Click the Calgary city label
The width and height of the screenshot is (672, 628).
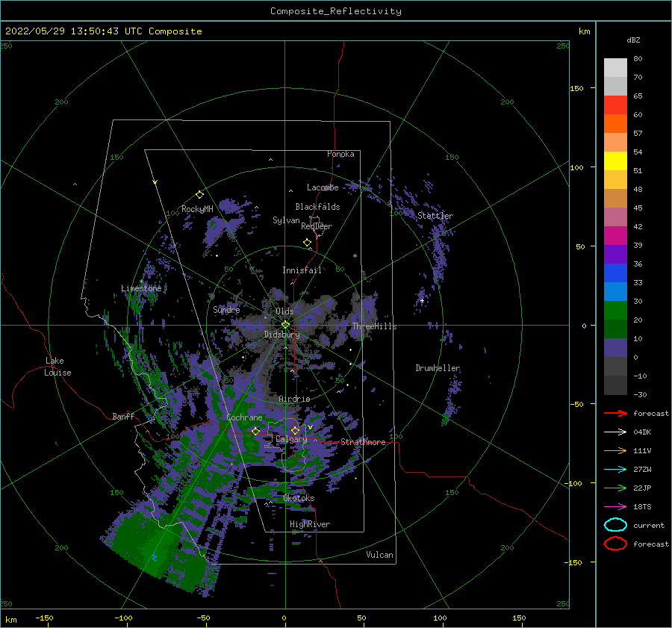pos(291,439)
